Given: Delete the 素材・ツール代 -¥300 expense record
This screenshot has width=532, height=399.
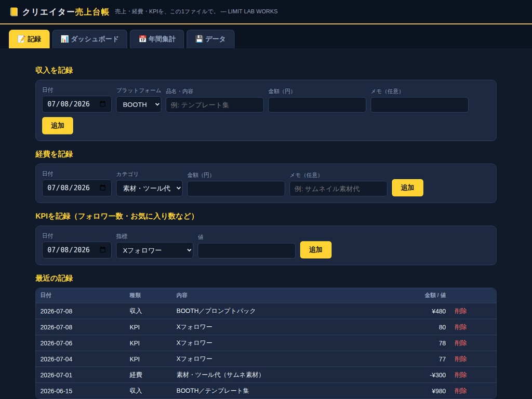Looking at the screenshot, I should [460, 375].
